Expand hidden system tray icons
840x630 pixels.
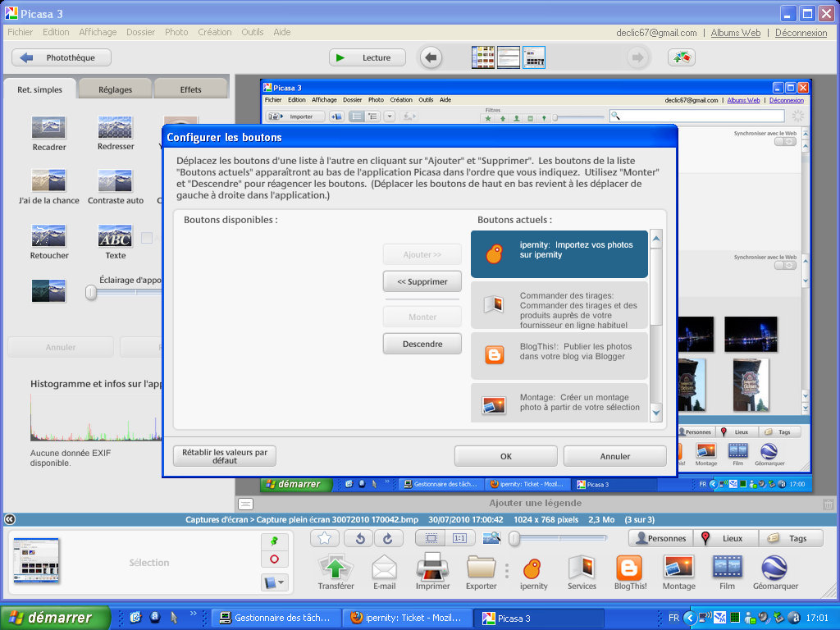(690, 618)
